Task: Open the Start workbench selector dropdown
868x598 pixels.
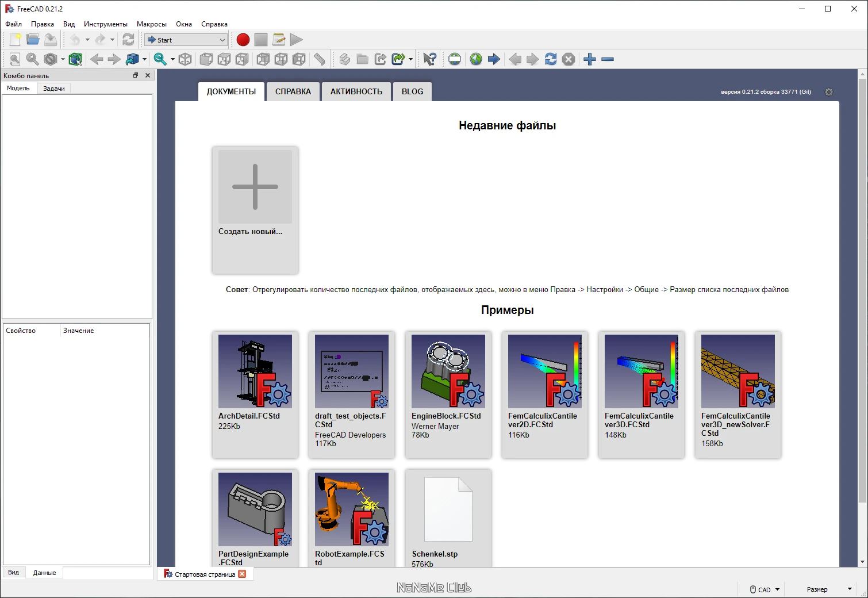Action: pyautogui.click(x=186, y=40)
